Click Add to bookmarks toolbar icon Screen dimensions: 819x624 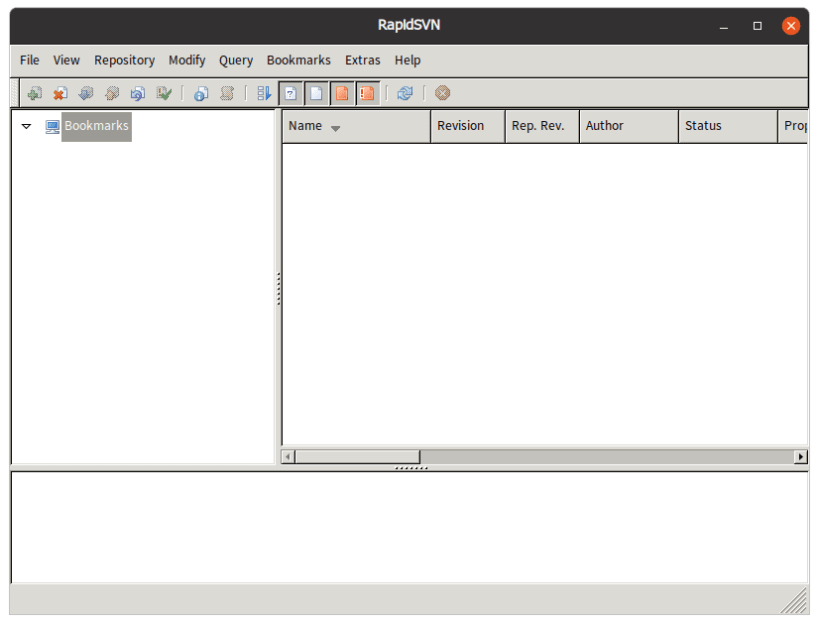point(34,93)
